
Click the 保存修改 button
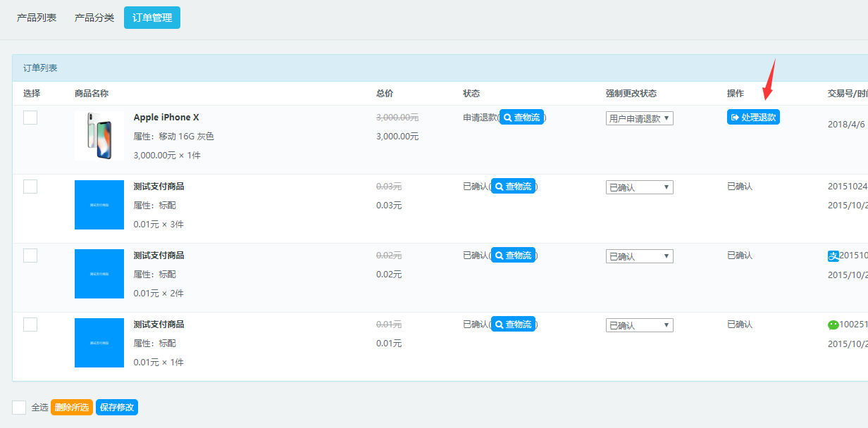click(x=117, y=408)
